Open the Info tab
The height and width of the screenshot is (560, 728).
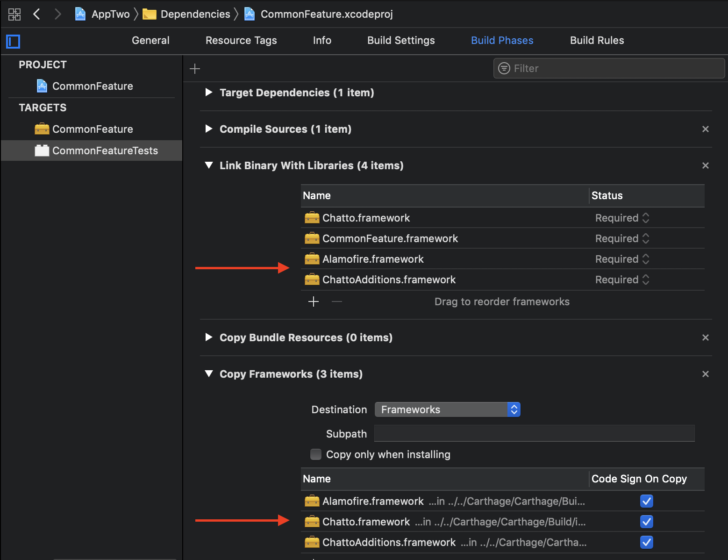(x=322, y=40)
